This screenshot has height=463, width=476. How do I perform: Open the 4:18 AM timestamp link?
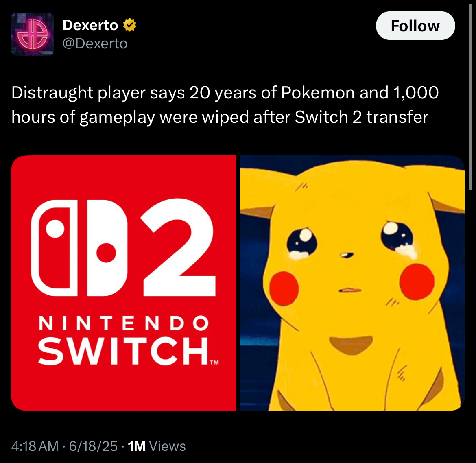35,446
